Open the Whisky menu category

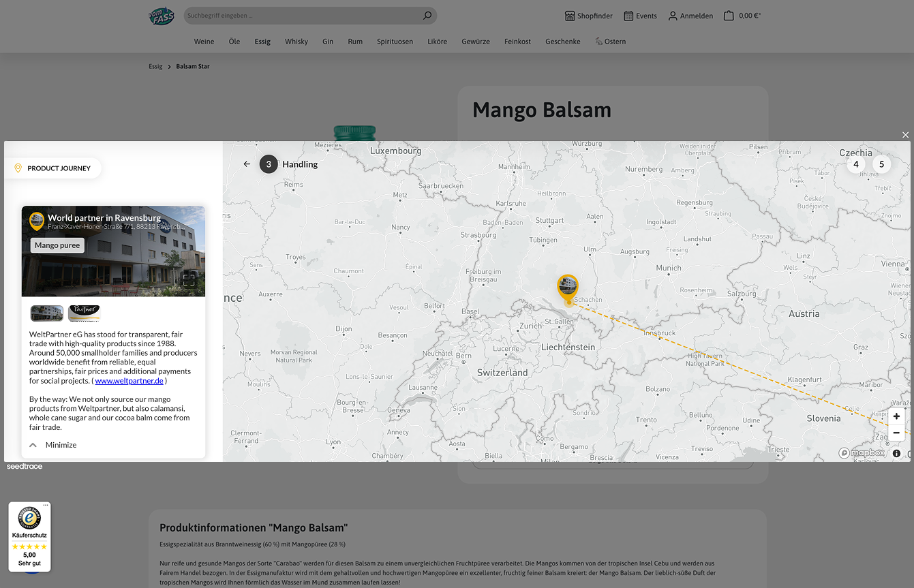(296, 42)
